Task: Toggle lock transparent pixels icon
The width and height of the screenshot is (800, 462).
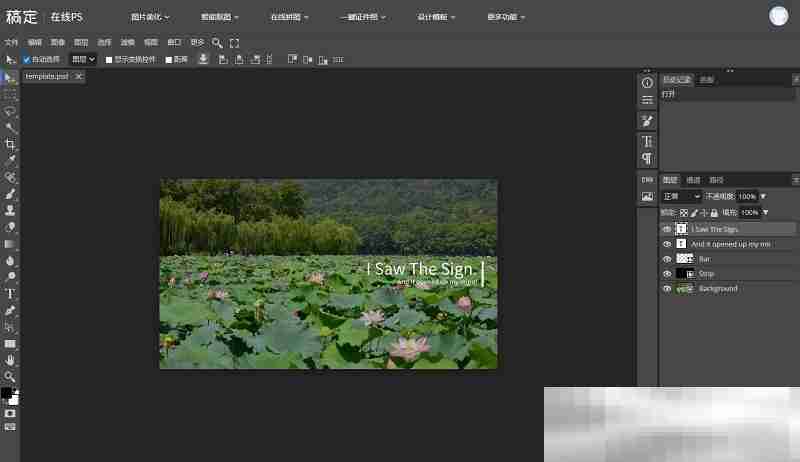Action: pos(684,213)
